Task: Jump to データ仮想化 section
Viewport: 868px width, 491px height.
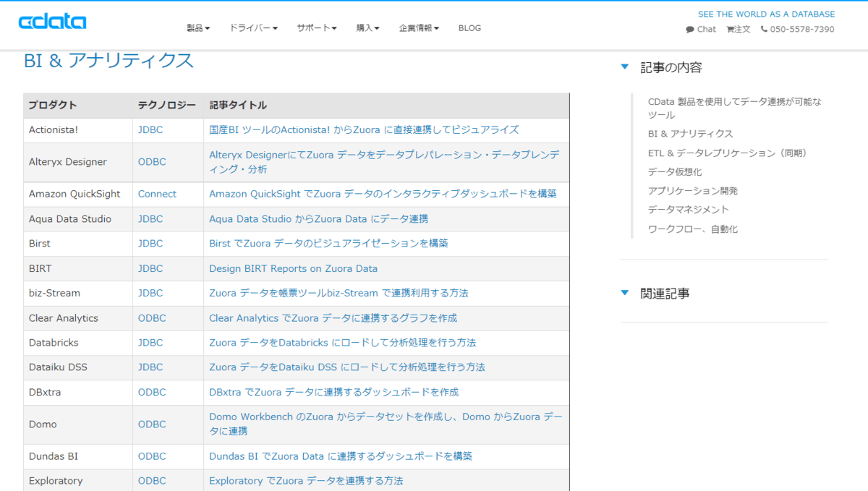Action: pyautogui.click(x=675, y=171)
